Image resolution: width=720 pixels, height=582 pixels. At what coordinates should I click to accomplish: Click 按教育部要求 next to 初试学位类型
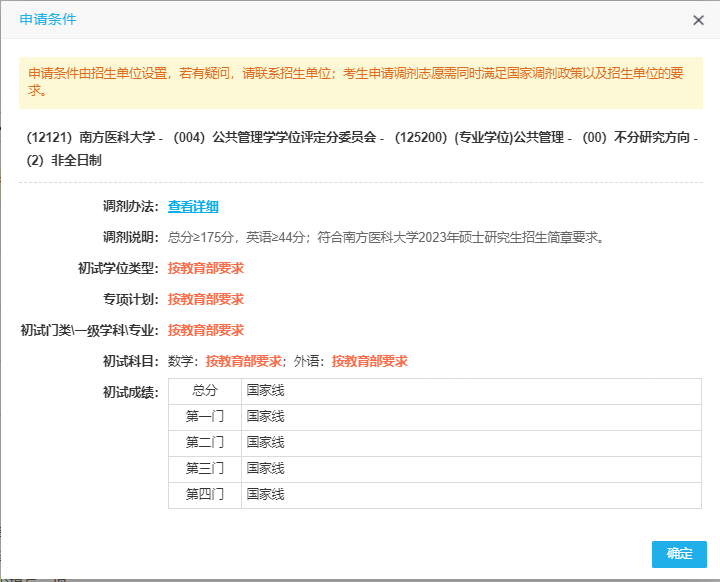click(206, 269)
